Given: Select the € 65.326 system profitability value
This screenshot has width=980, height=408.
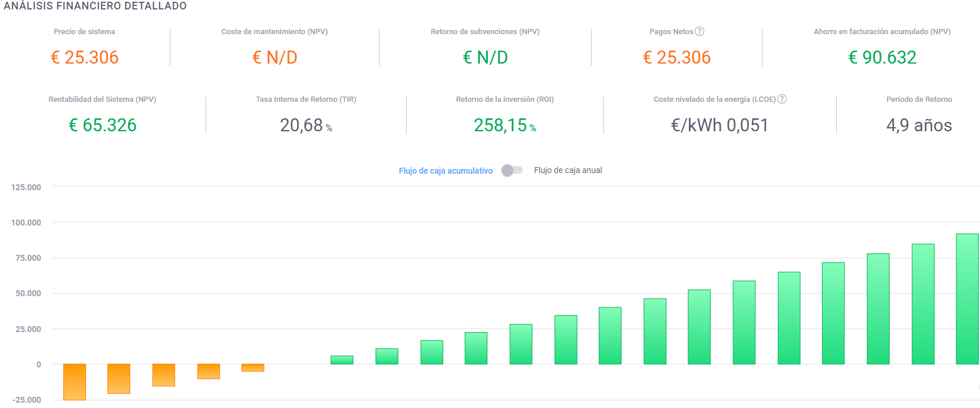Looking at the screenshot, I should point(103,125).
